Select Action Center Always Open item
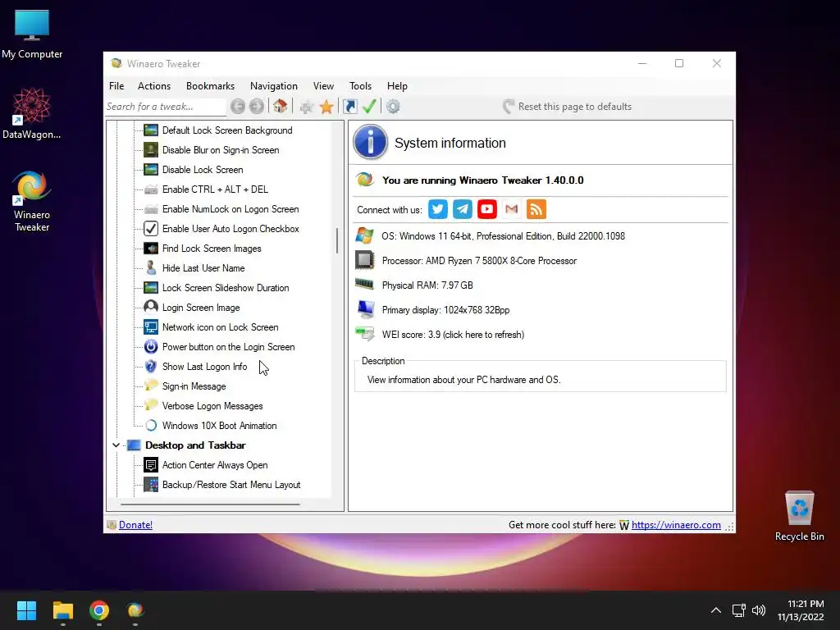Viewport: 840px width, 630px height. tap(215, 465)
